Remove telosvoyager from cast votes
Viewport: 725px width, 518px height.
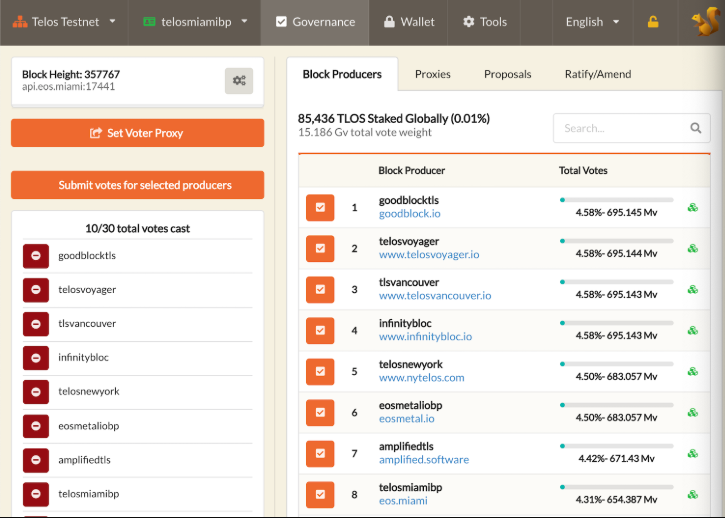[x=36, y=290]
